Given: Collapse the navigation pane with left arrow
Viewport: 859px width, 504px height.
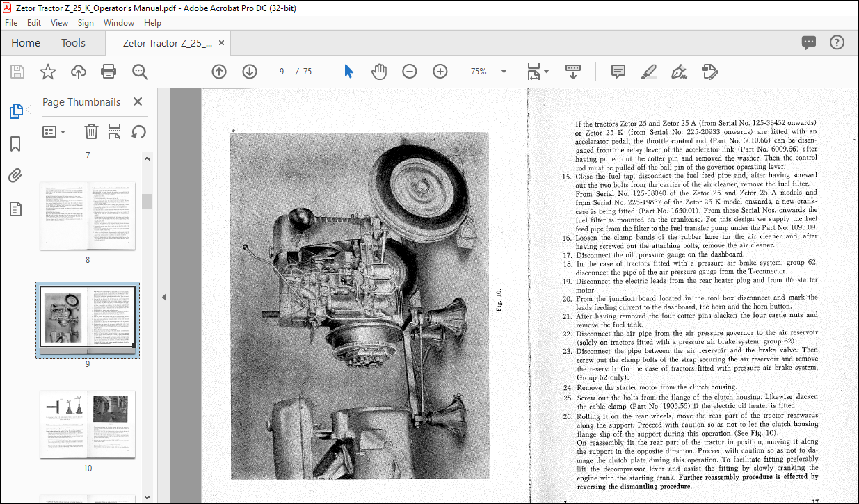Looking at the screenshot, I should point(164,297).
